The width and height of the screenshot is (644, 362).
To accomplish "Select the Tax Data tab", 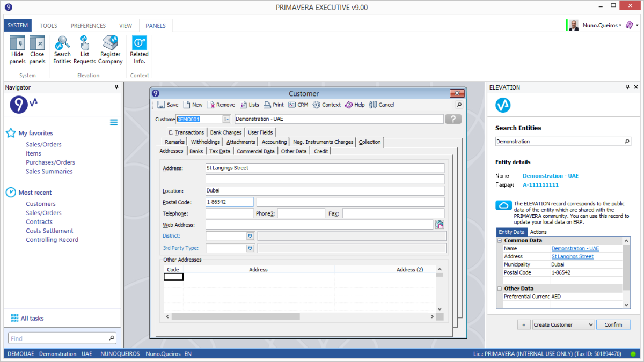I will coord(220,151).
